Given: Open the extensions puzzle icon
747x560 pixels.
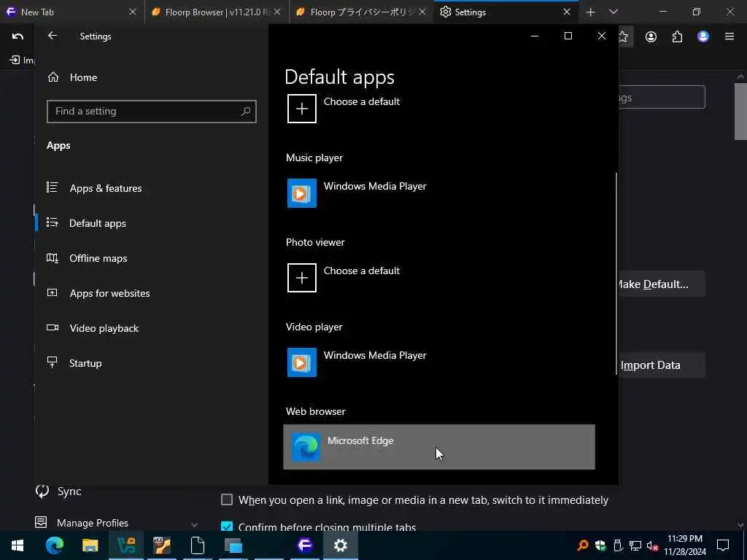Looking at the screenshot, I should click(677, 36).
